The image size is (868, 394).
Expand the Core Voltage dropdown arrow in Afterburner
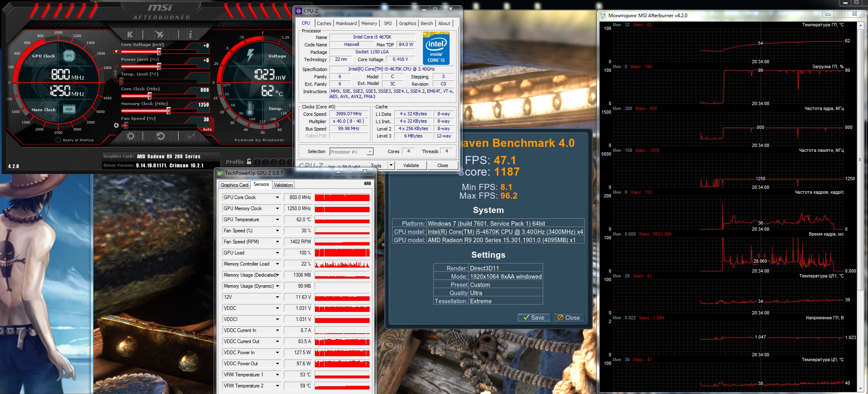pos(116,52)
